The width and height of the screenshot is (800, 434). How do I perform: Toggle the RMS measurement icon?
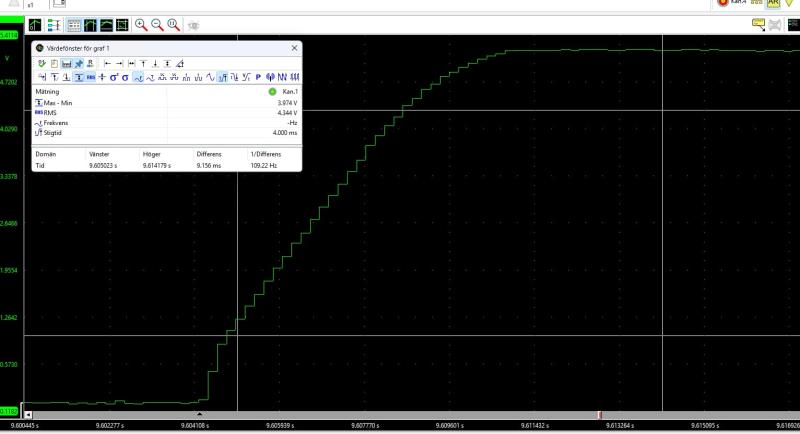[91, 77]
